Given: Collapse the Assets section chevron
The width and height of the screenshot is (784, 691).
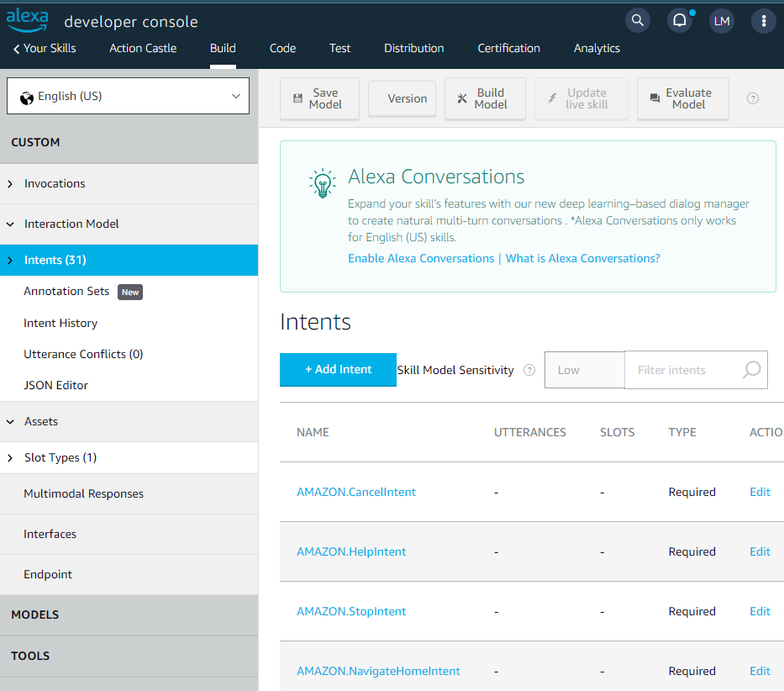Looking at the screenshot, I should point(10,422).
